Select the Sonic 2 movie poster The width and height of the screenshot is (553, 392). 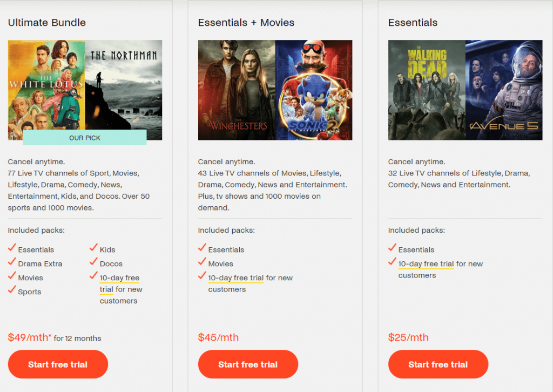[314, 90]
